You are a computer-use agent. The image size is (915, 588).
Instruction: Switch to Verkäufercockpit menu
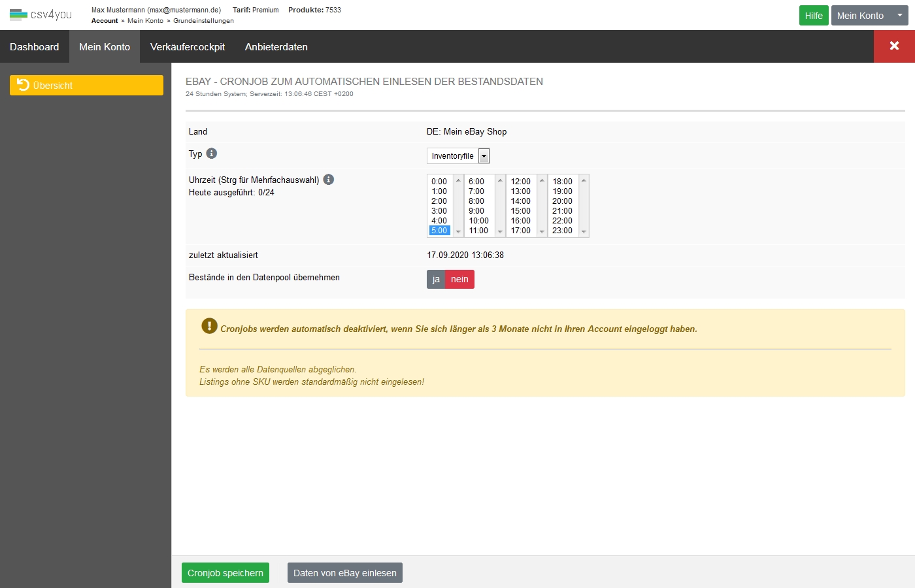click(x=188, y=47)
